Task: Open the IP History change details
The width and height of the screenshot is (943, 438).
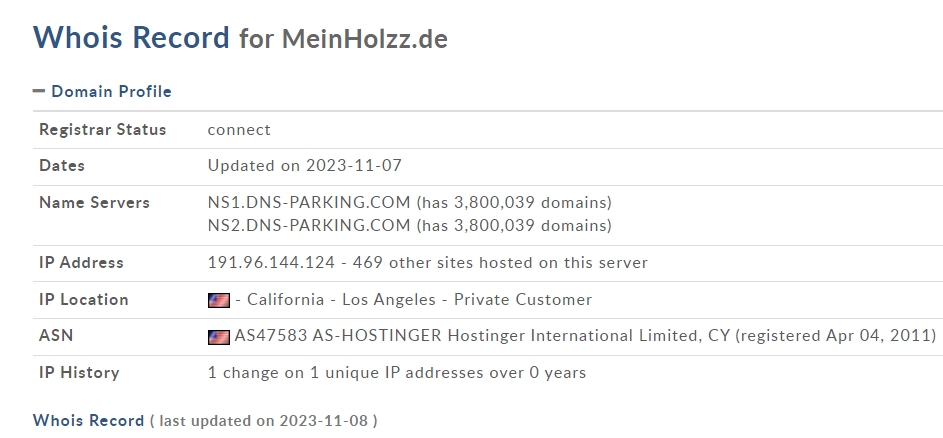Action: pos(397,373)
